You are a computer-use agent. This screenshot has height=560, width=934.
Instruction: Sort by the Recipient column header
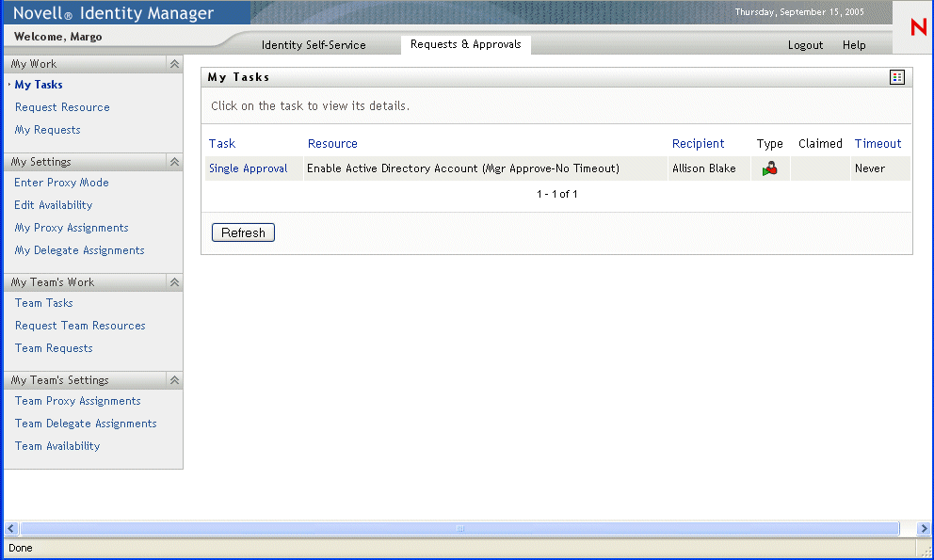point(698,144)
